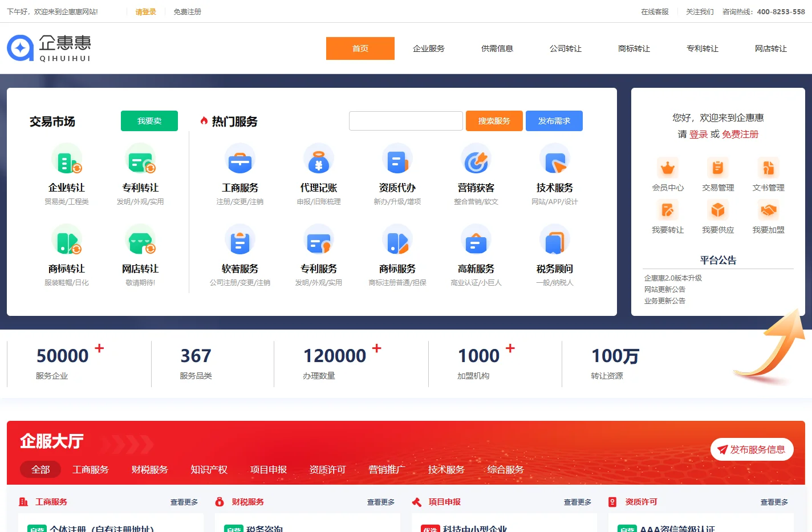Switch to 技术服务 tab in 企服大厅
This screenshot has width=812, height=532.
[446, 469]
